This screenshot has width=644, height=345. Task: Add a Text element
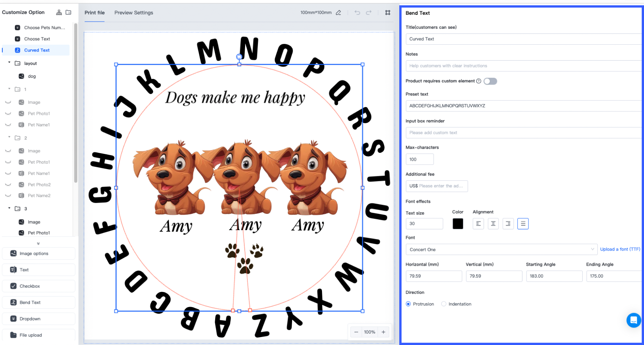coord(39,270)
